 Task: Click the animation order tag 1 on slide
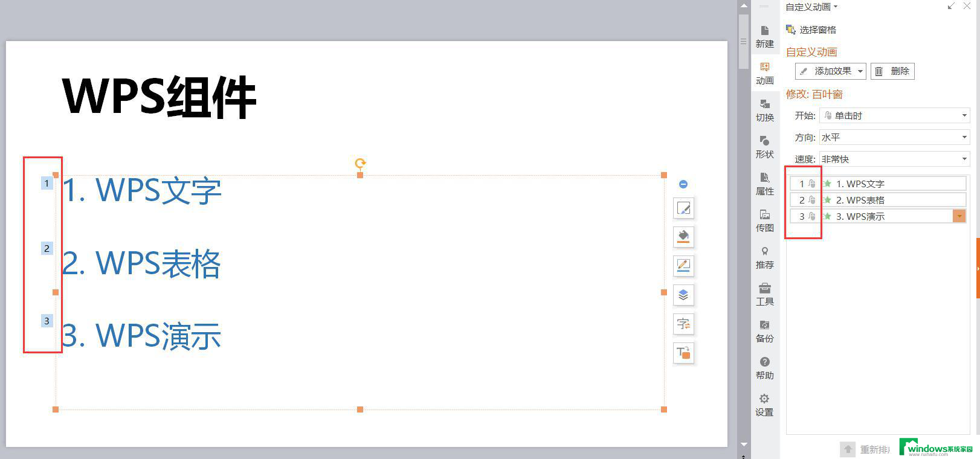click(x=47, y=183)
